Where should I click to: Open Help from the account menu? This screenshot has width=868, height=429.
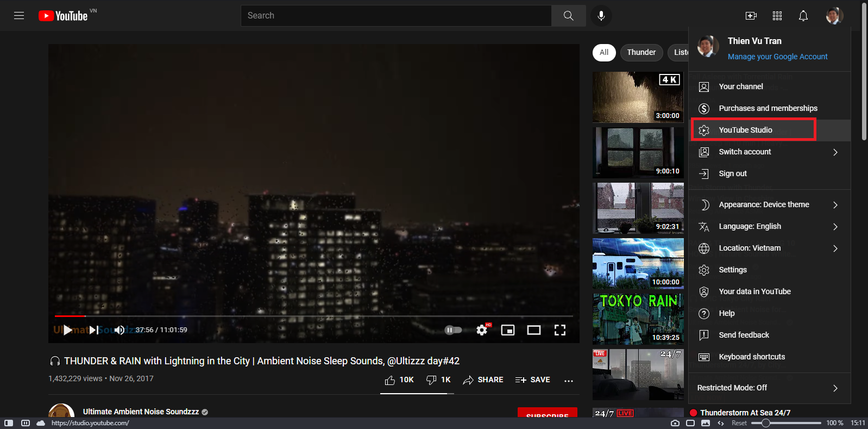coord(770,313)
